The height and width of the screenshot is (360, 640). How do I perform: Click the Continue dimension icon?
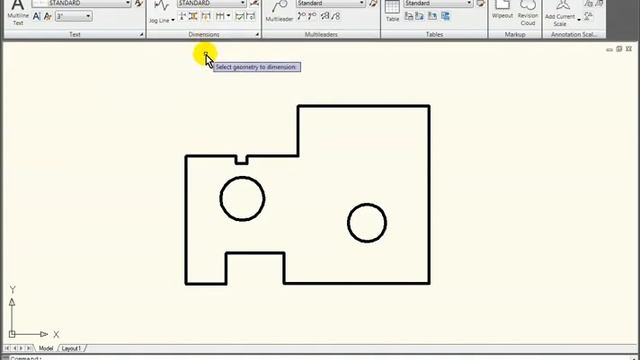click(x=220, y=16)
